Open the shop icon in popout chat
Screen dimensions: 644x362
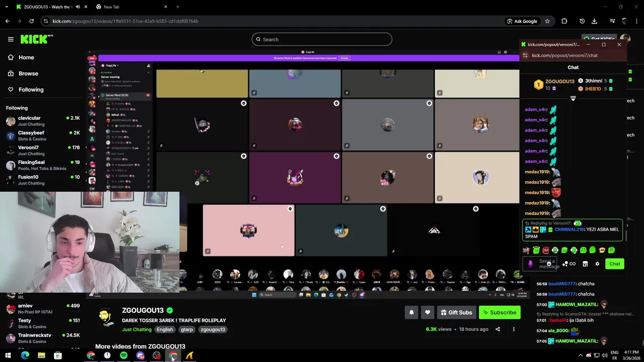(x=585, y=264)
